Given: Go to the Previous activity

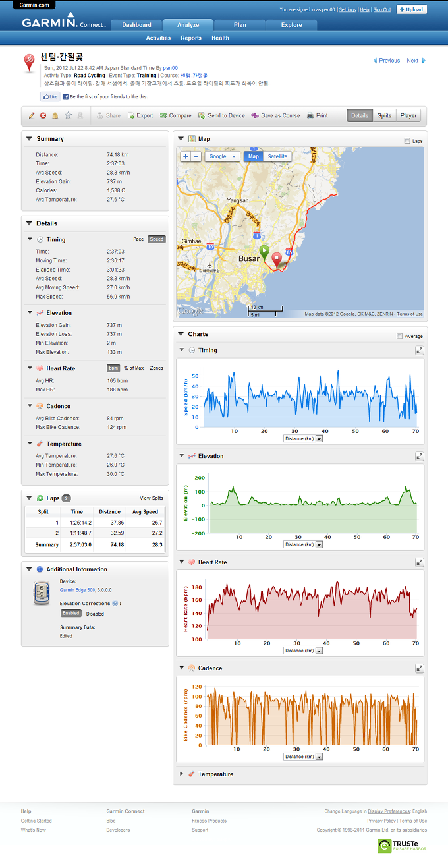Looking at the screenshot, I should 387,61.
